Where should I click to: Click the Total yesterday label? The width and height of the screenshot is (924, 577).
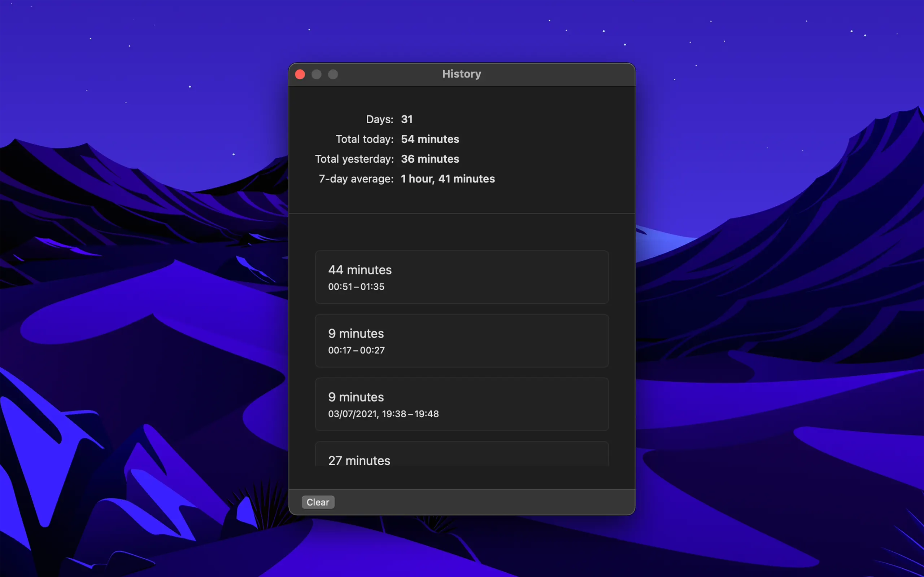354,159
